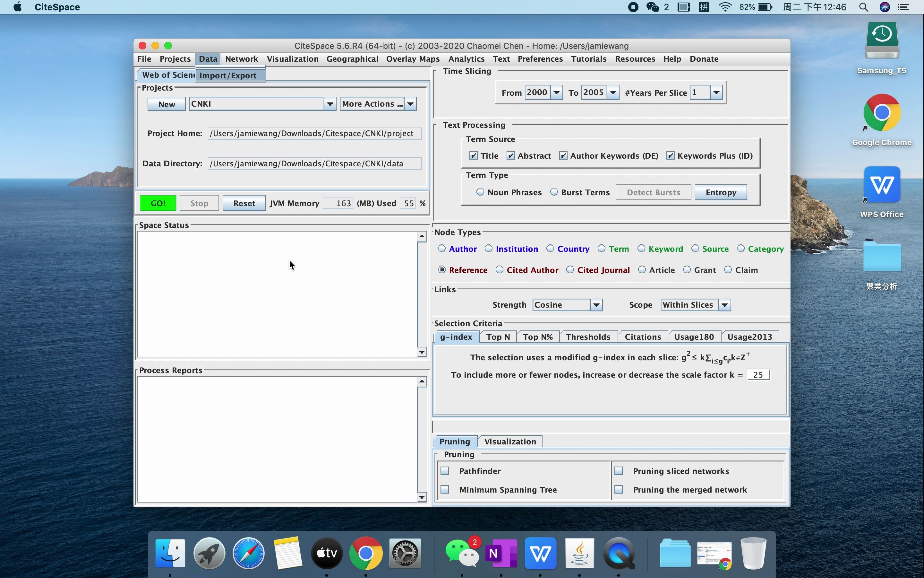Click New project button

click(x=167, y=104)
